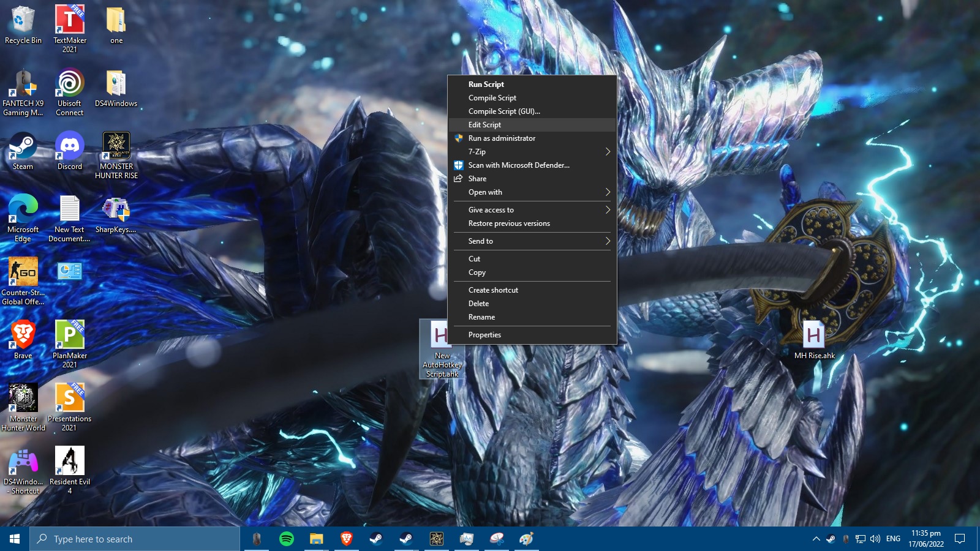Select the DS4Windows folder on the desktop
This screenshot has width=980, height=551.
116,89
